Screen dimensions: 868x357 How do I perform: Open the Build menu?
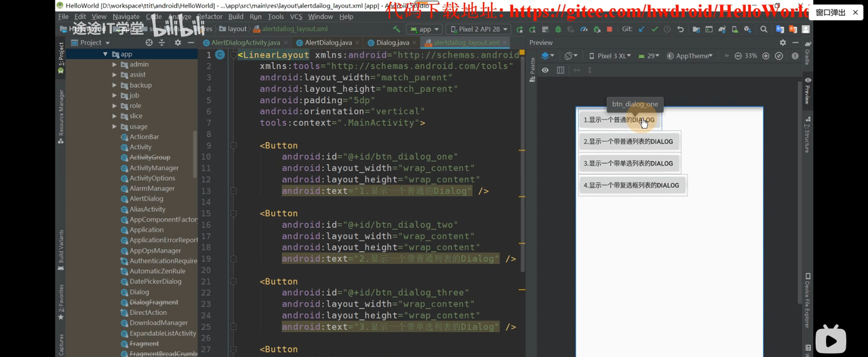coord(236,16)
